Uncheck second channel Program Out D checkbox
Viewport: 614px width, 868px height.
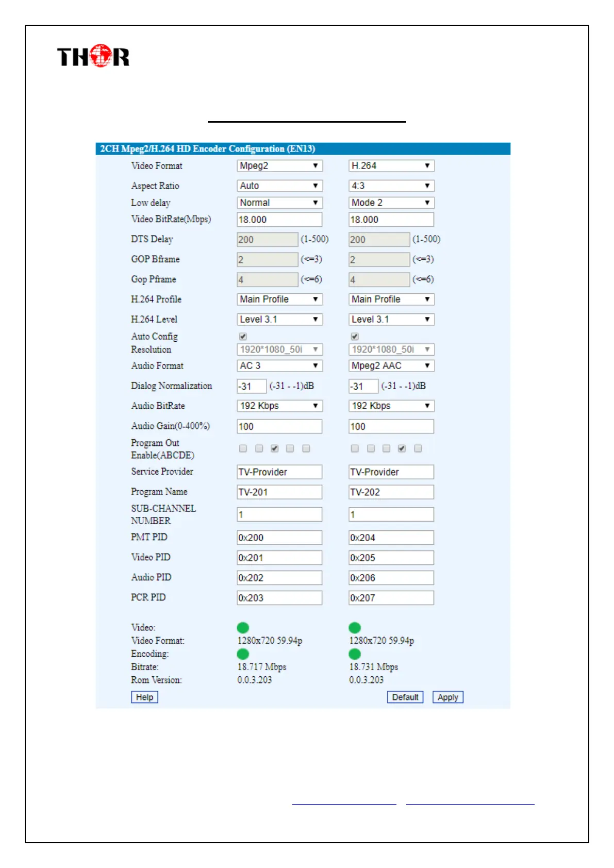point(402,448)
